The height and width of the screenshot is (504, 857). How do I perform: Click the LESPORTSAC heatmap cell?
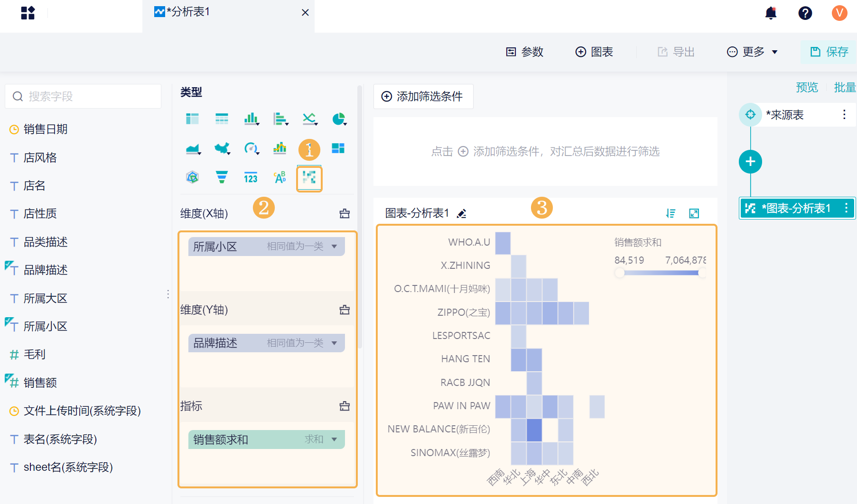pyautogui.click(x=519, y=337)
